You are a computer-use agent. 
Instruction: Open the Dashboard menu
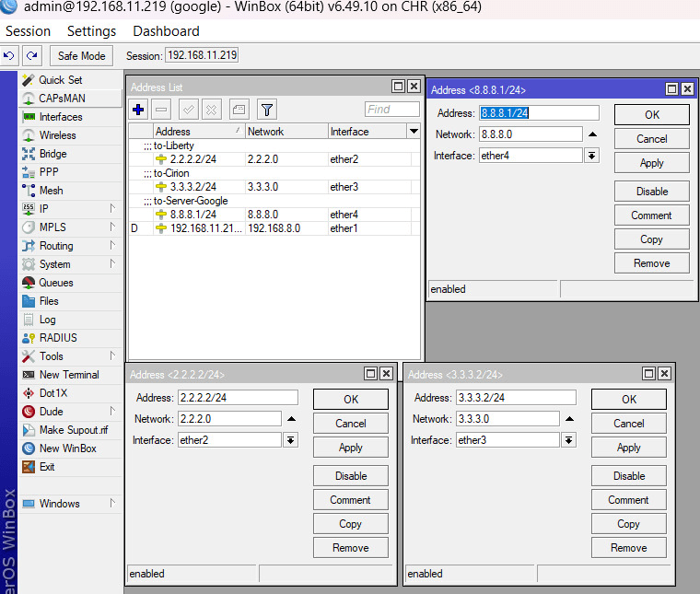tap(166, 31)
